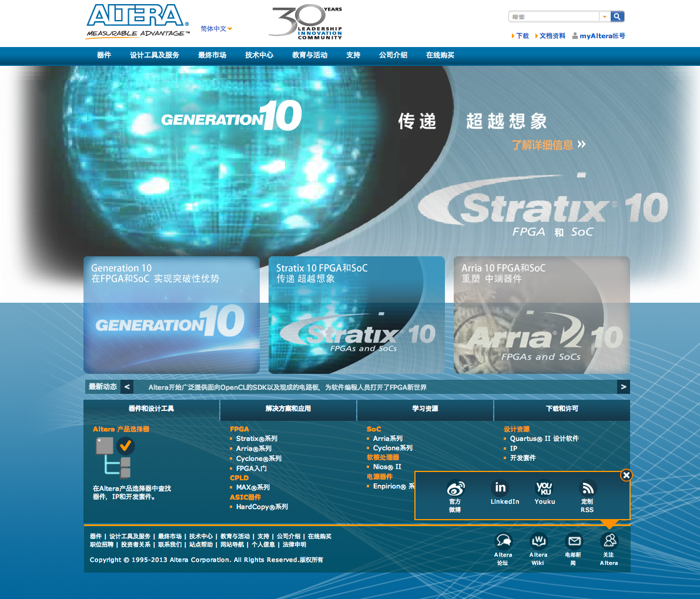Viewport: 700px width, 599px height.
Task: Close the social media popup
Action: click(626, 476)
